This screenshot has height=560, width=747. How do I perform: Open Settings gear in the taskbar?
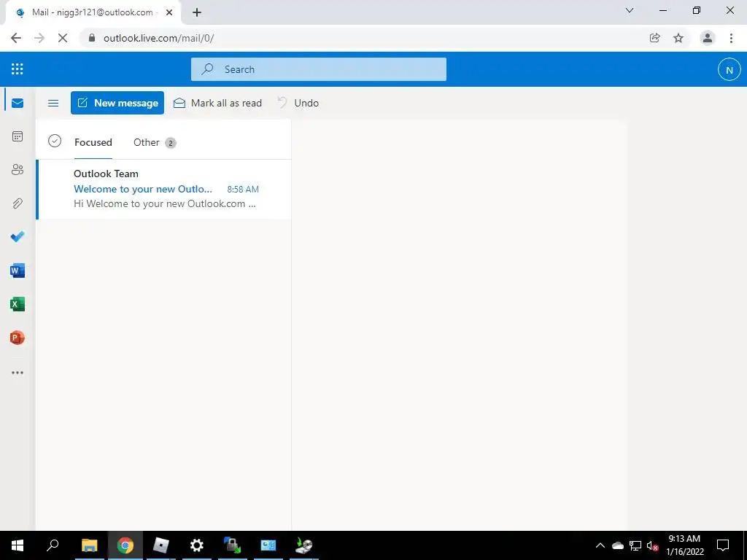(197, 545)
